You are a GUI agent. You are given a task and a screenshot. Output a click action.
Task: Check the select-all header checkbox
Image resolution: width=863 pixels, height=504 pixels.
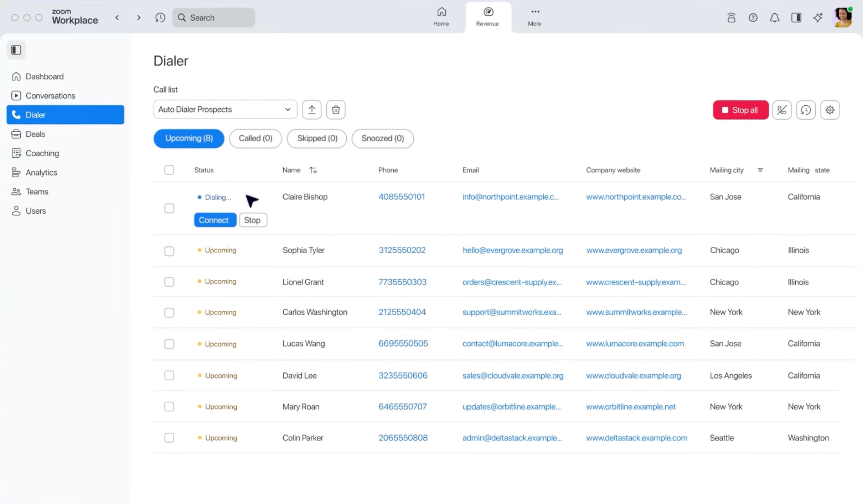pos(169,170)
